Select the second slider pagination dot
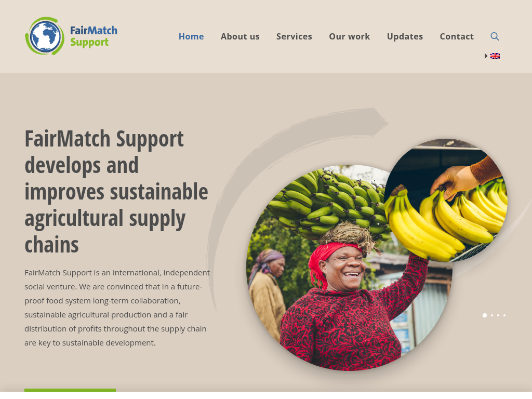 492,315
